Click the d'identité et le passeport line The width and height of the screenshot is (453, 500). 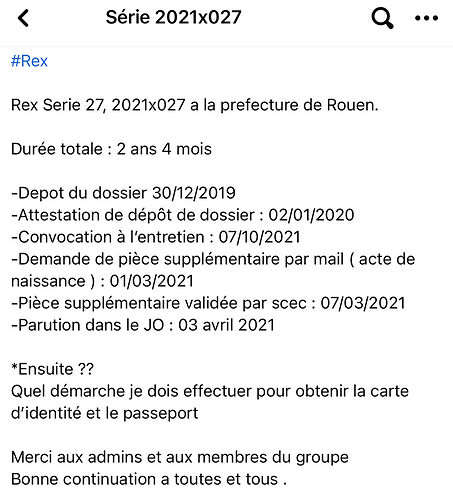click(104, 413)
